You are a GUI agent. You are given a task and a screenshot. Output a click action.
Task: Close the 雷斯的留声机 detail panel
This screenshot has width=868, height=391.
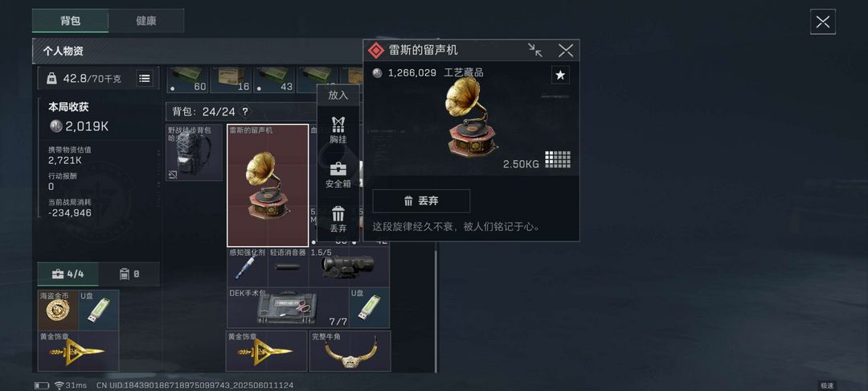565,51
